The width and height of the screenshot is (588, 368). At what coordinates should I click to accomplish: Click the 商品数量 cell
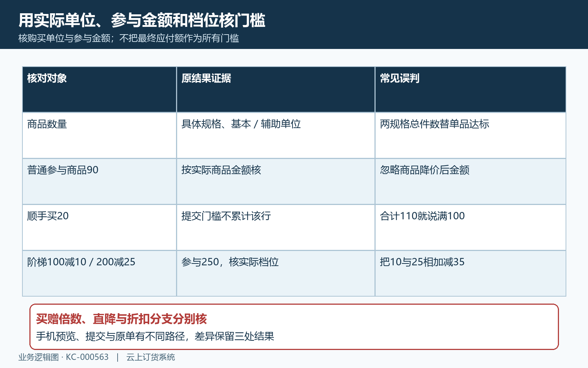point(100,135)
